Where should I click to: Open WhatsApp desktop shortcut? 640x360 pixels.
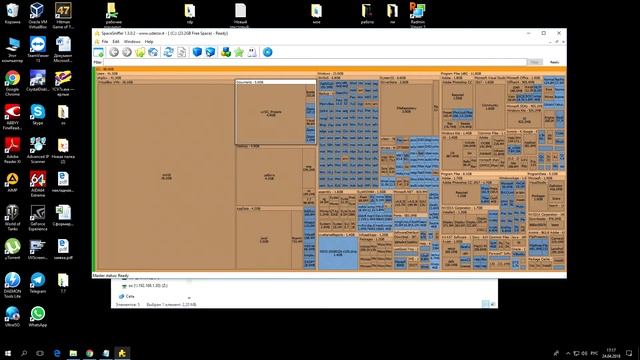coord(38,316)
